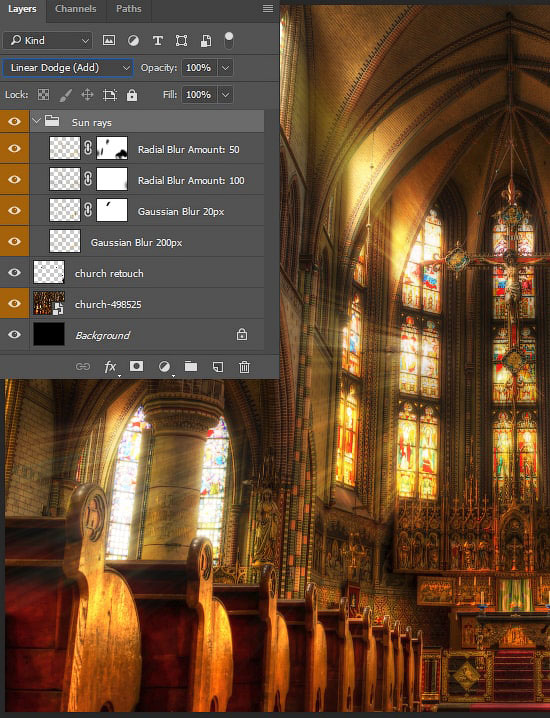Open the Opacity slider dropdown arrow
550x718 pixels.
point(225,68)
